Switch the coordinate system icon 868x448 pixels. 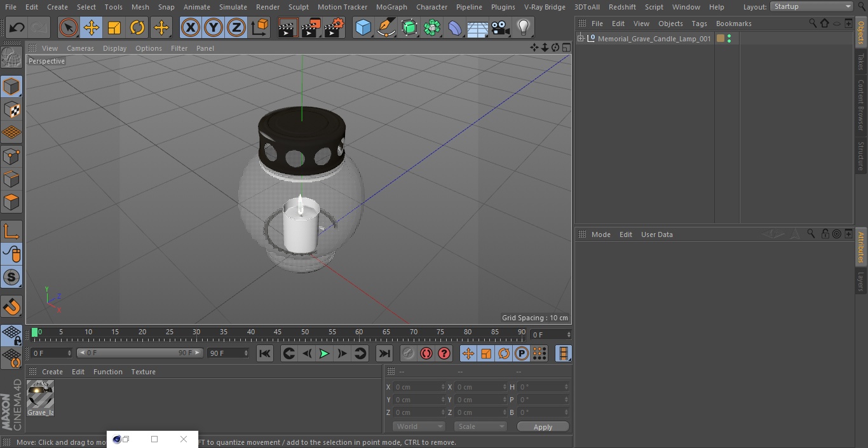coord(260,27)
